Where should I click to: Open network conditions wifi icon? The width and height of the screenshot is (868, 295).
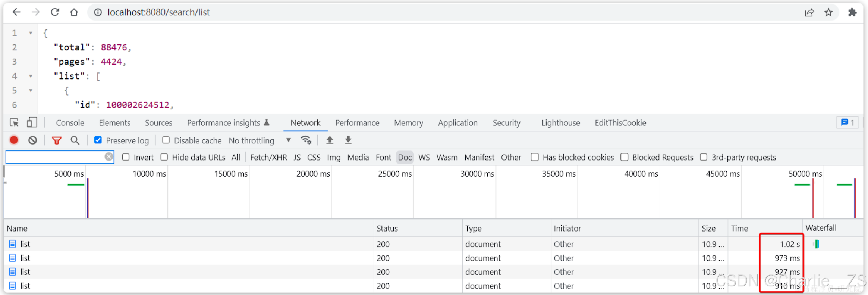(306, 140)
